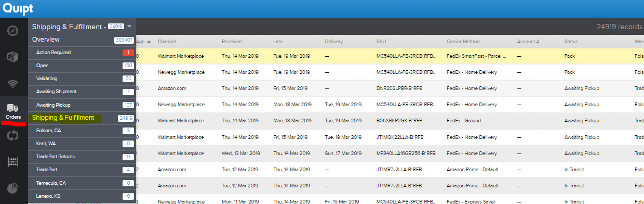Sort the table by Age column arrow
This screenshot has height=204, width=644.
149,42
